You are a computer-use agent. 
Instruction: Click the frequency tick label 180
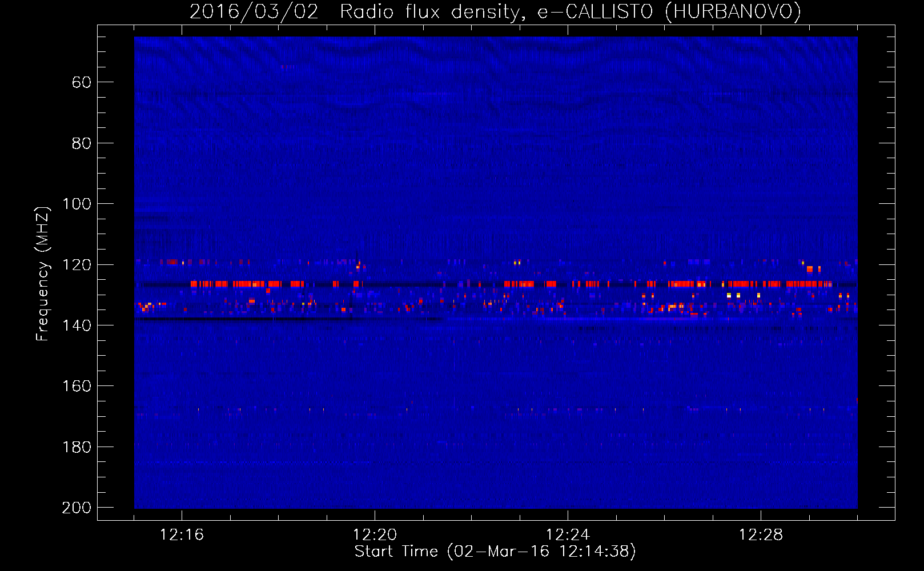[x=77, y=447]
